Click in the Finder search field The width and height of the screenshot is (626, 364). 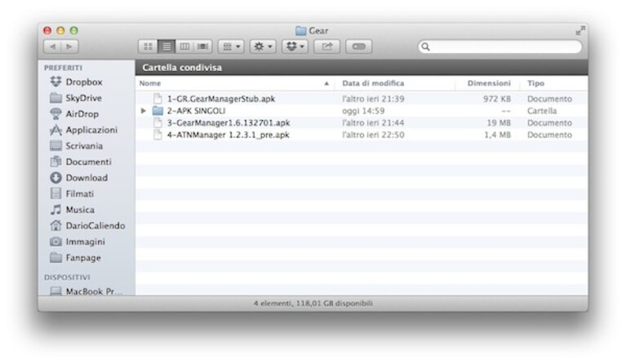tap(499, 47)
